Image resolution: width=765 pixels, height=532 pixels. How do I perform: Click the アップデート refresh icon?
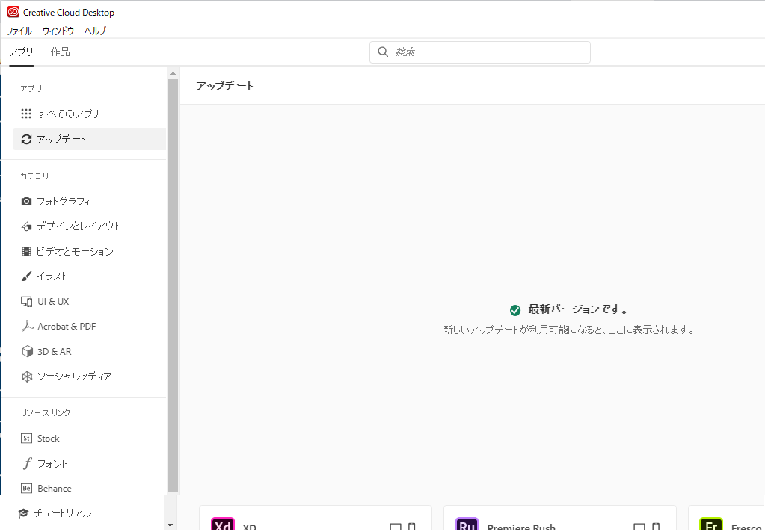click(26, 140)
